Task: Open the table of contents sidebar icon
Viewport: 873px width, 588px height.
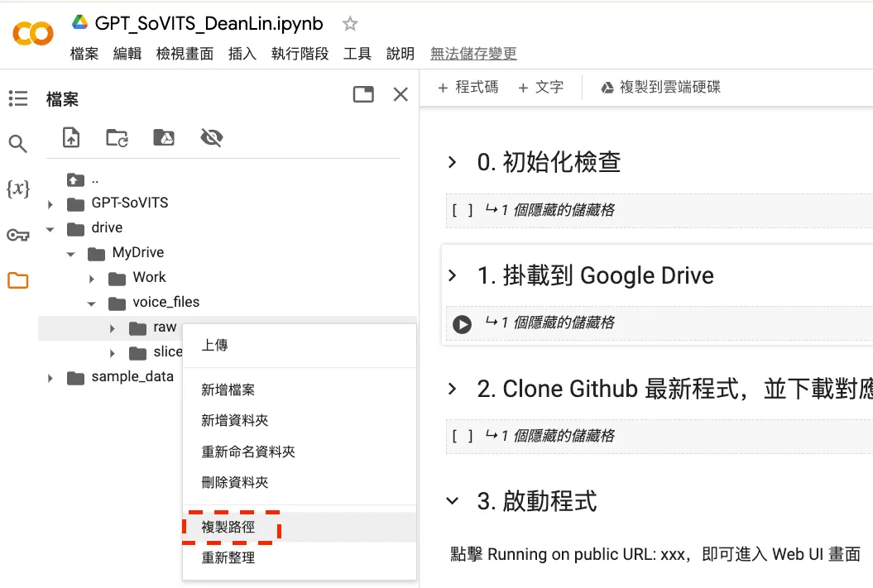Action: click(x=18, y=98)
